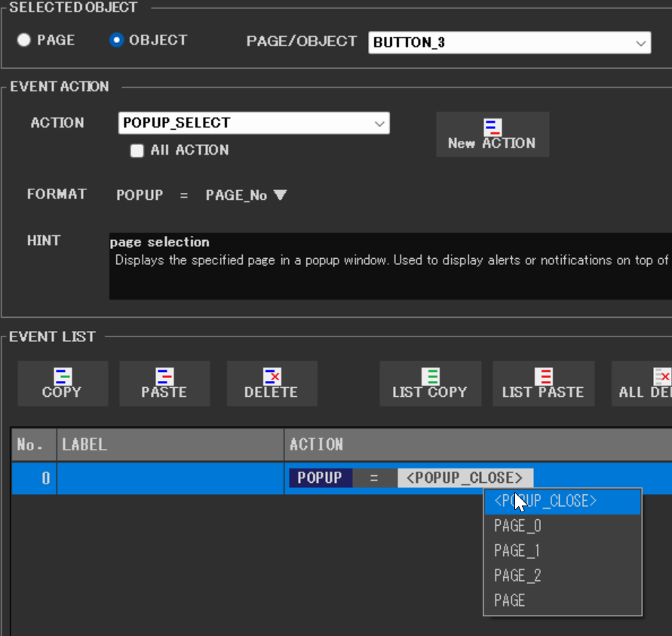Choose PAGE_2 from the dropdown list

point(563,576)
